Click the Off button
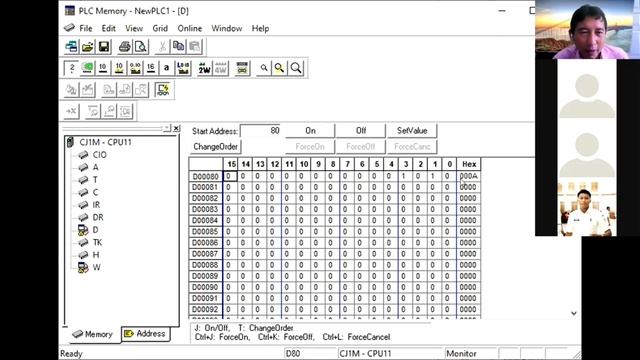The image size is (640, 360). (x=361, y=131)
